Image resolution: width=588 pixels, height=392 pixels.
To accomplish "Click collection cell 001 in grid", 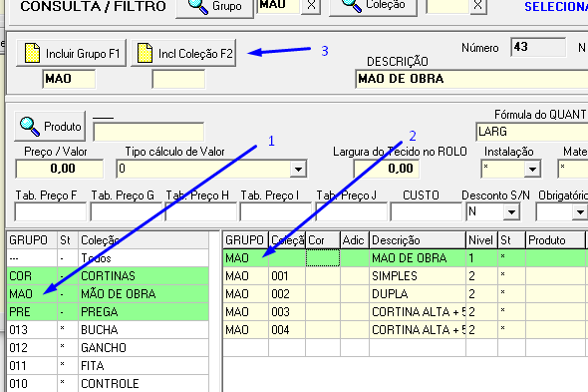I will click(287, 276).
